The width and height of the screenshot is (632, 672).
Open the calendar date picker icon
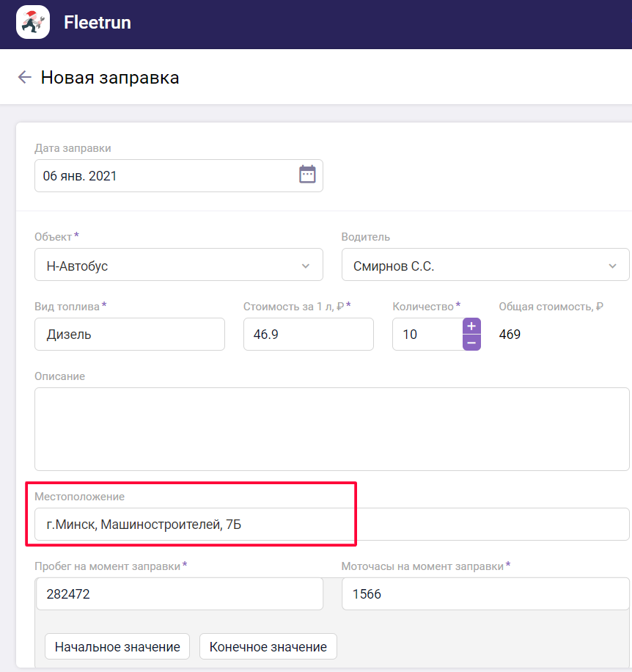click(307, 175)
